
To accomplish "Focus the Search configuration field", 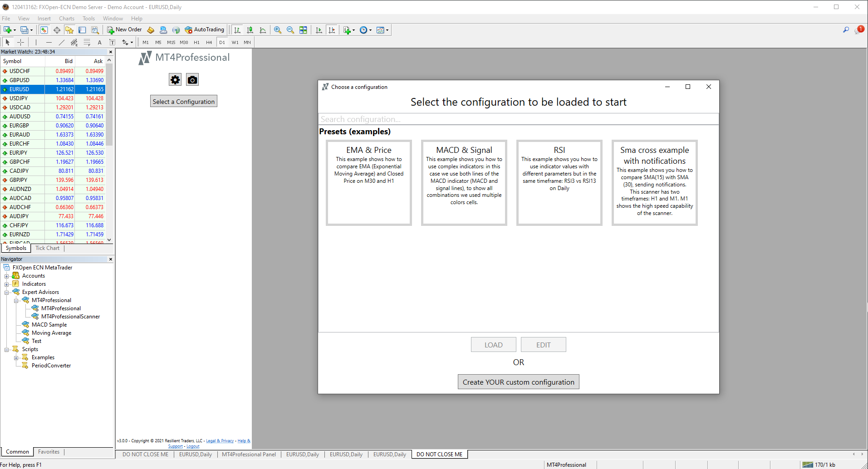I will [x=519, y=119].
